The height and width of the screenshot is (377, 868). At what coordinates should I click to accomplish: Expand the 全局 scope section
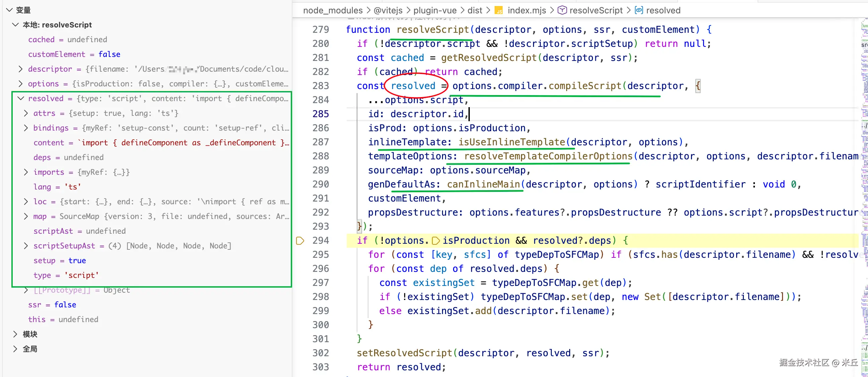[x=15, y=349]
